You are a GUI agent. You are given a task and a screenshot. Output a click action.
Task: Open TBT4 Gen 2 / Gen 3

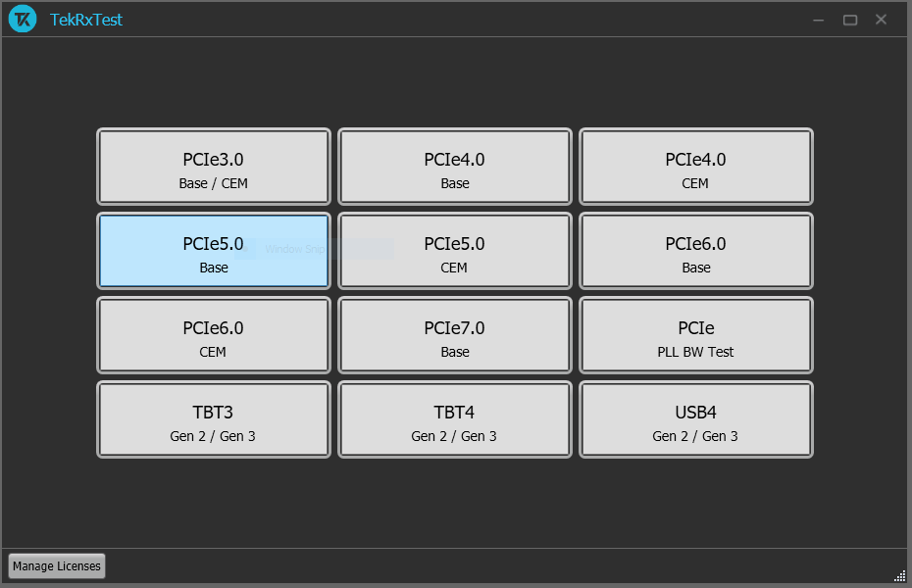coord(454,420)
